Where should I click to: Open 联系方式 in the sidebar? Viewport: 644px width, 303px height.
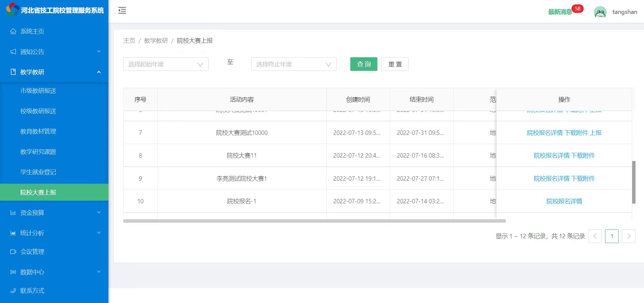tap(54, 290)
